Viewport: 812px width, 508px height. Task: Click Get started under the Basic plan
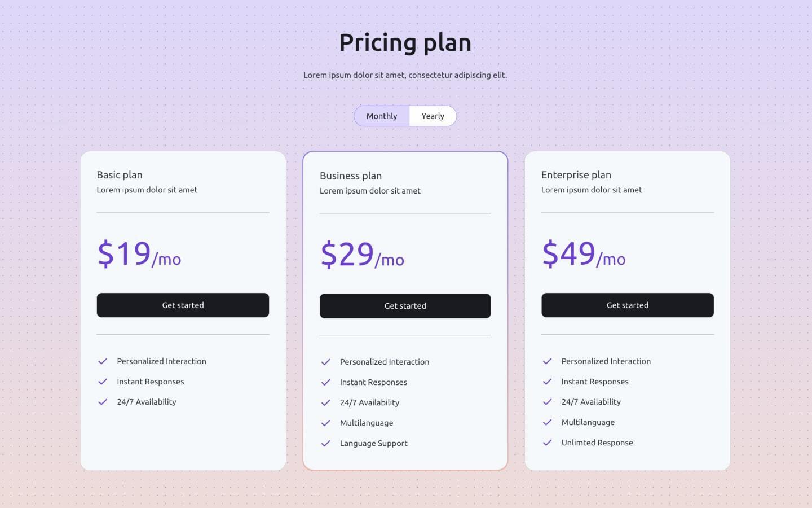(183, 305)
